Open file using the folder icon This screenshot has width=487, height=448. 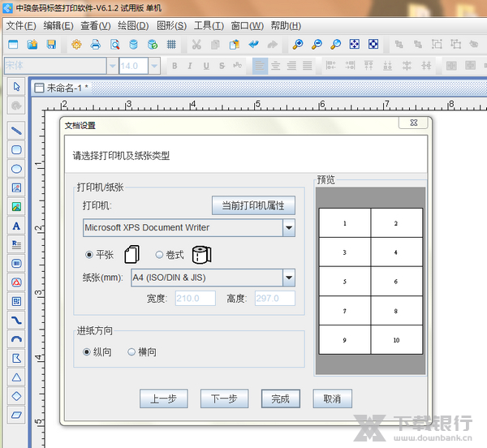pyautogui.click(x=32, y=45)
